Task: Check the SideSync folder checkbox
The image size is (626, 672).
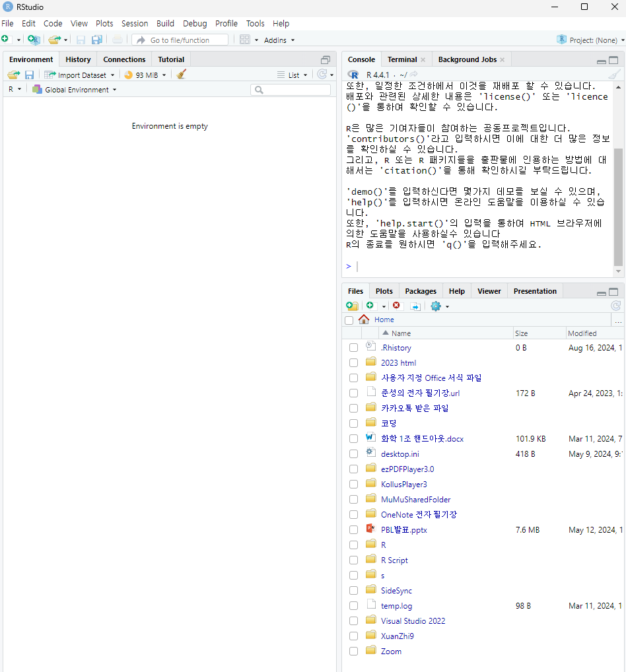Action: coord(353,591)
